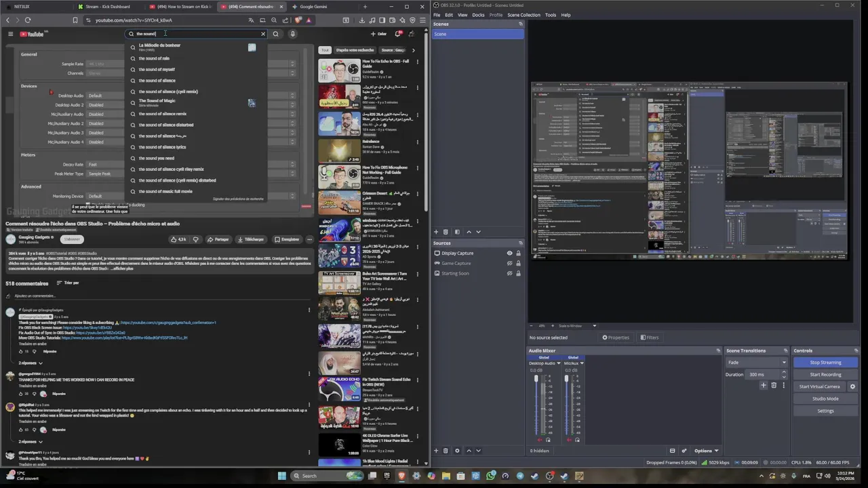Viewport: 868px width, 488px height.
Task: Toggle lock on Display Capture source
Action: (x=518, y=253)
